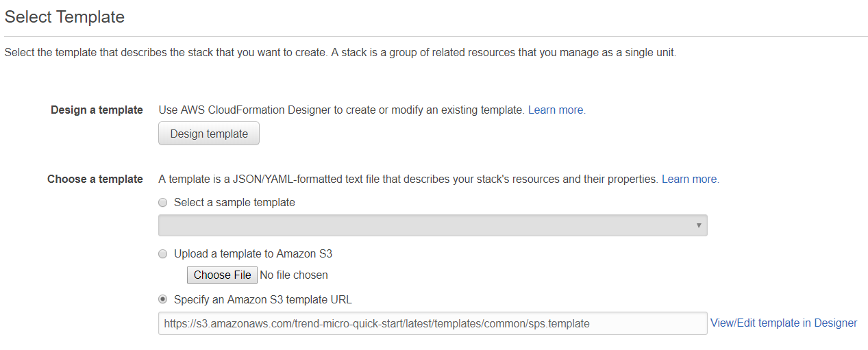Click the Design template button

pos(208,134)
